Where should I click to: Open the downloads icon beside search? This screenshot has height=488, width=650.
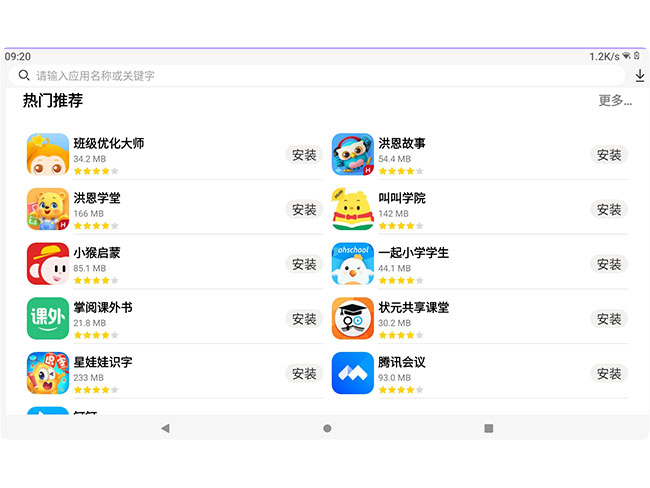coord(639,75)
